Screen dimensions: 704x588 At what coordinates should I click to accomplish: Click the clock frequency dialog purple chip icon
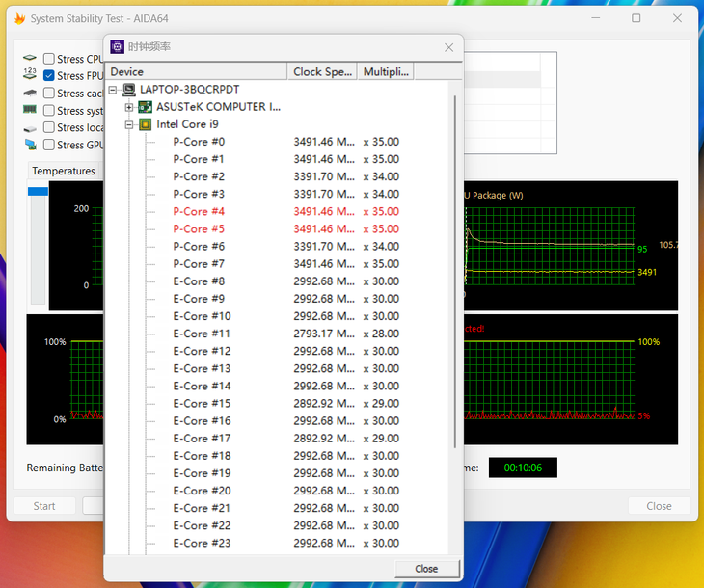pos(118,46)
